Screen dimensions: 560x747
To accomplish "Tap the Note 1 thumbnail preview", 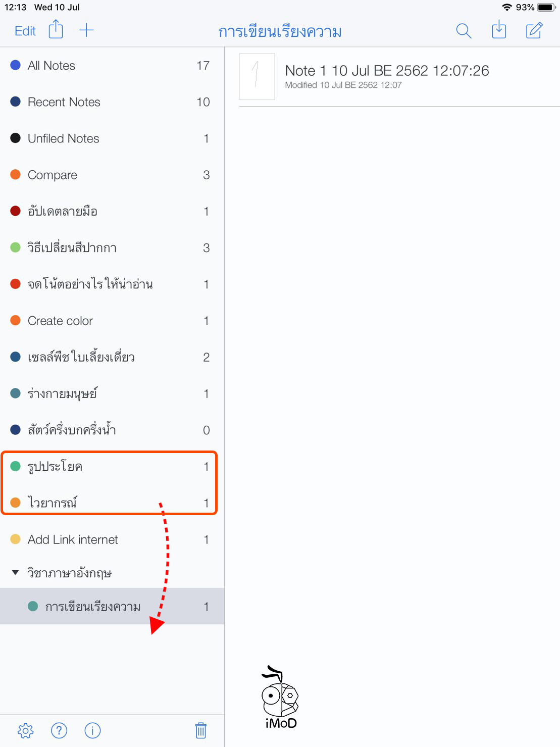I will (x=257, y=77).
